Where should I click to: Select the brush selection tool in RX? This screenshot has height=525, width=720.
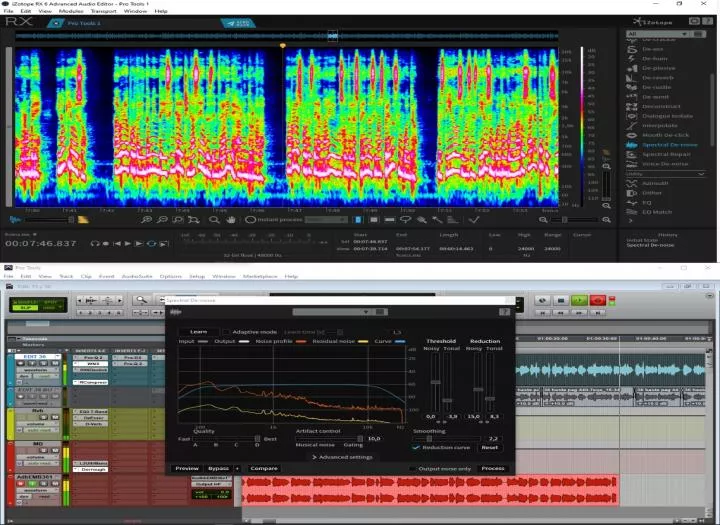[x=422, y=220]
